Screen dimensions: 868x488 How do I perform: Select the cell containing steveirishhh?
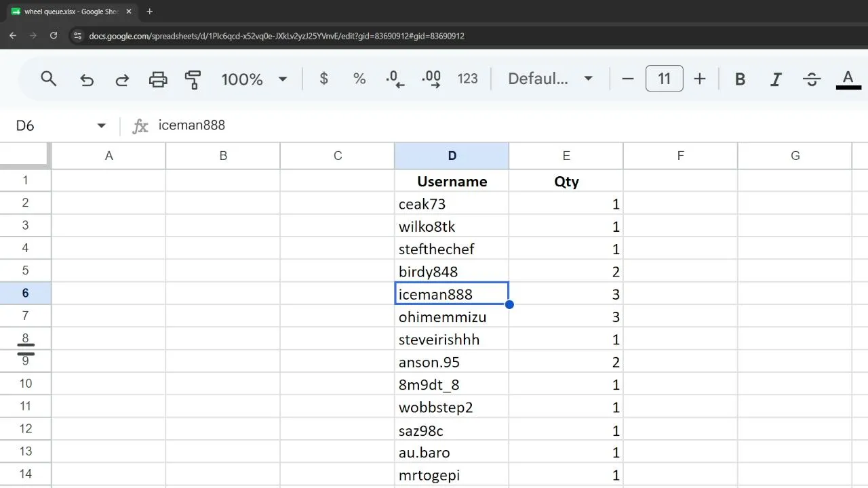tap(452, 339)
